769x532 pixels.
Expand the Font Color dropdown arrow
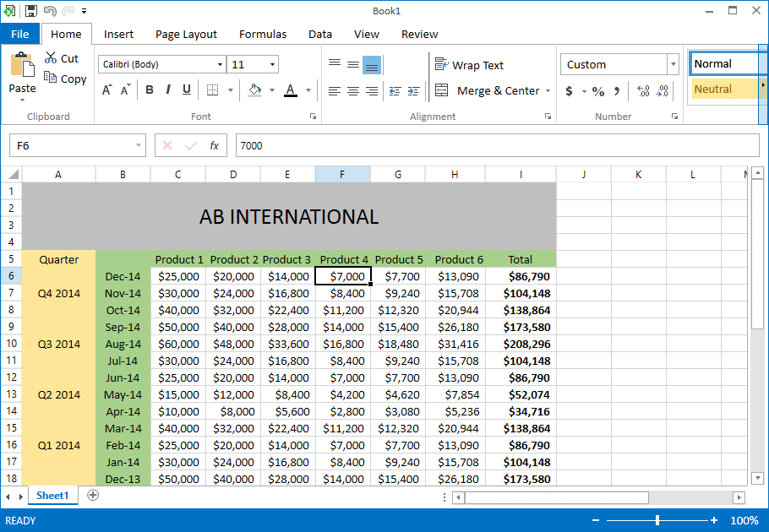pos(307,90)
